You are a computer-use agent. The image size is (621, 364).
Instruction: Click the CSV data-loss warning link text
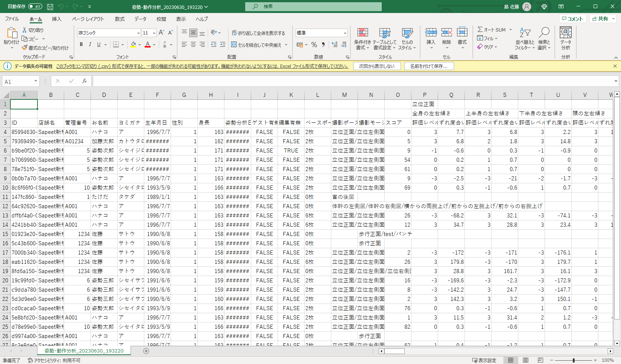(203, 66)
